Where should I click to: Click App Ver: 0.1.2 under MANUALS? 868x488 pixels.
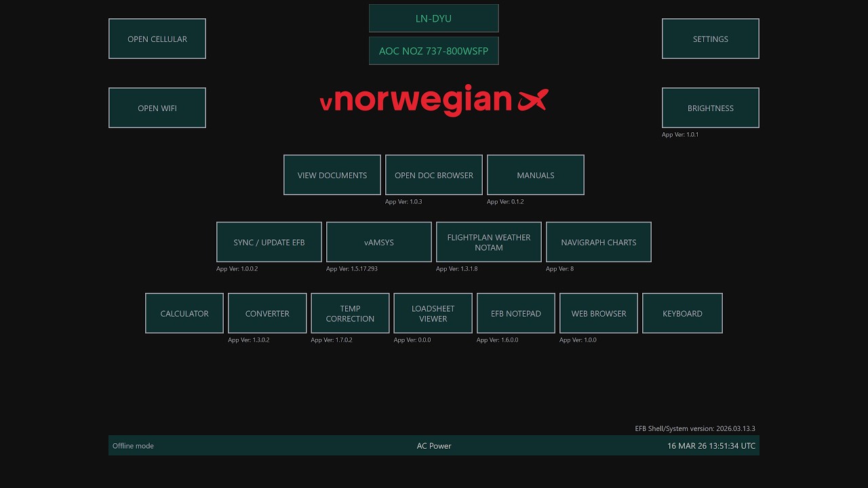pos(505,201)
